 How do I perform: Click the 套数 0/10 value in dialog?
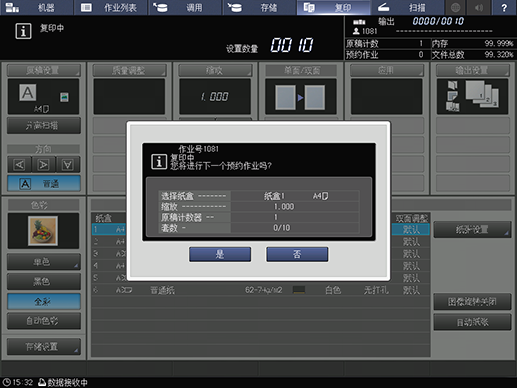[x=282, y=228]
